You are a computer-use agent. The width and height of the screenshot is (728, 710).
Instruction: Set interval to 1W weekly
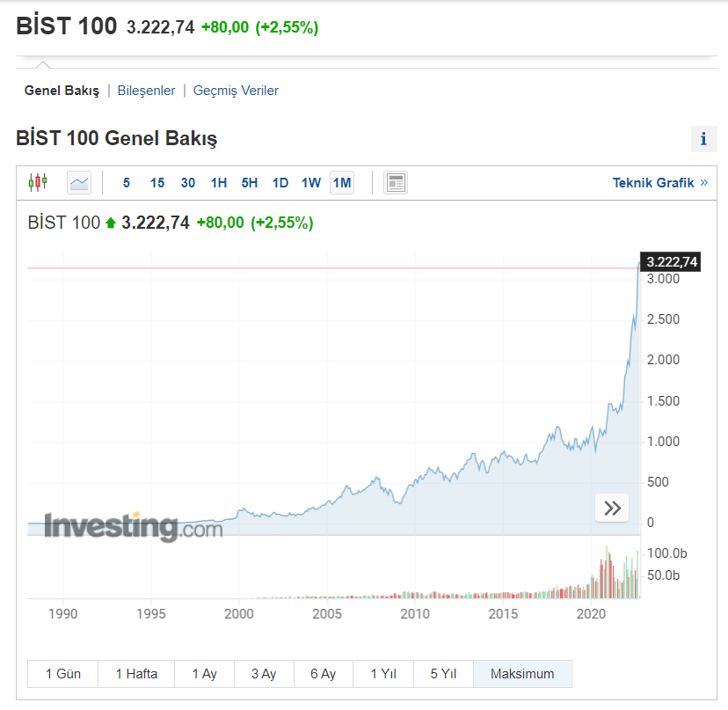point(311,183)
